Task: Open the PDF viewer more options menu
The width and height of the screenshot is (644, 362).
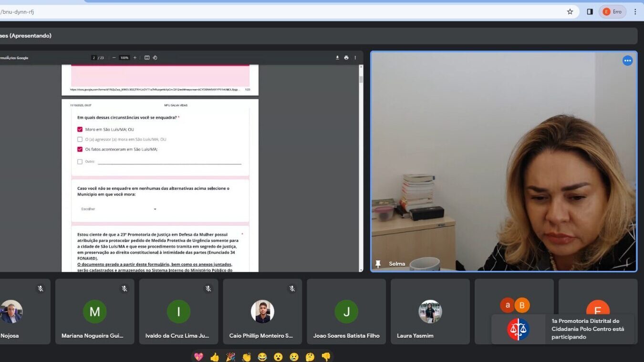Action: (355, 58)
